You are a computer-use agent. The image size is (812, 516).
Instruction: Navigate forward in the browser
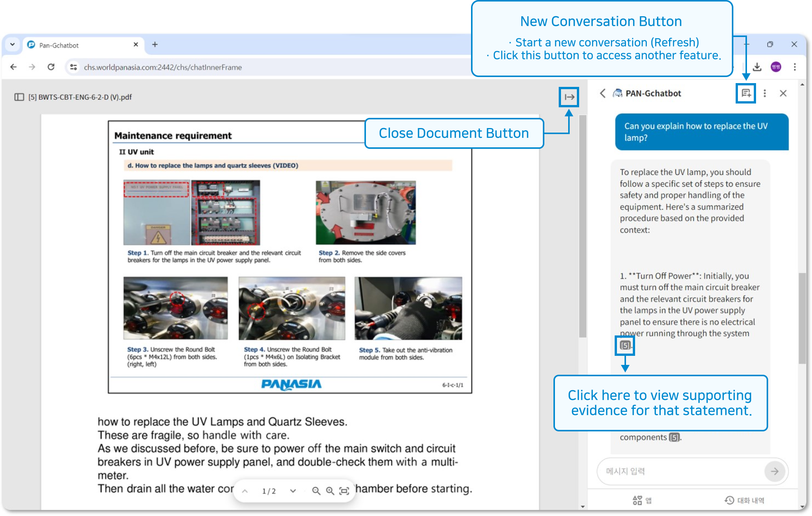(32, 67)
